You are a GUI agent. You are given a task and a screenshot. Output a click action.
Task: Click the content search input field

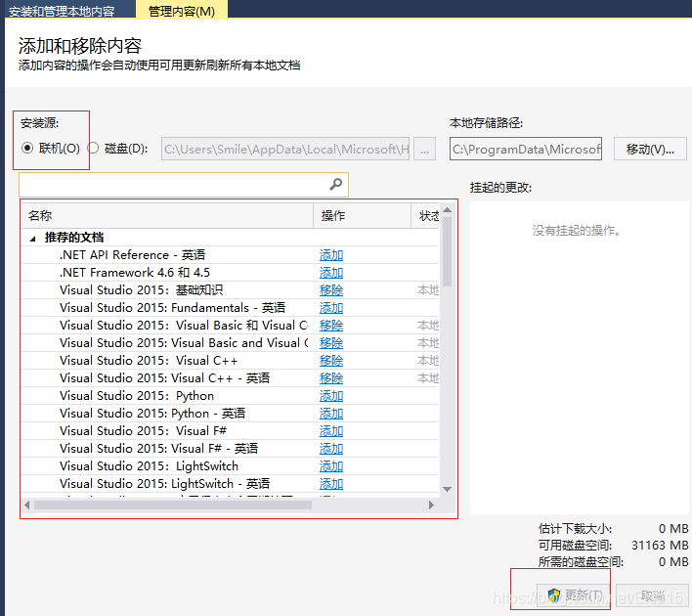click(184, 185)
